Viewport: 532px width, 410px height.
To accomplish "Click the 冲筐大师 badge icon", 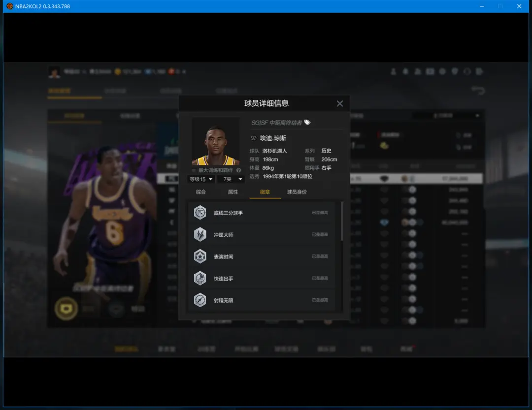I will [200, 234].
